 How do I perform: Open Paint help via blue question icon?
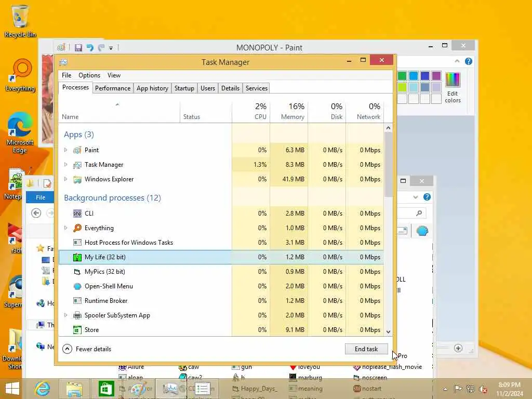click(x=469, y=61)
